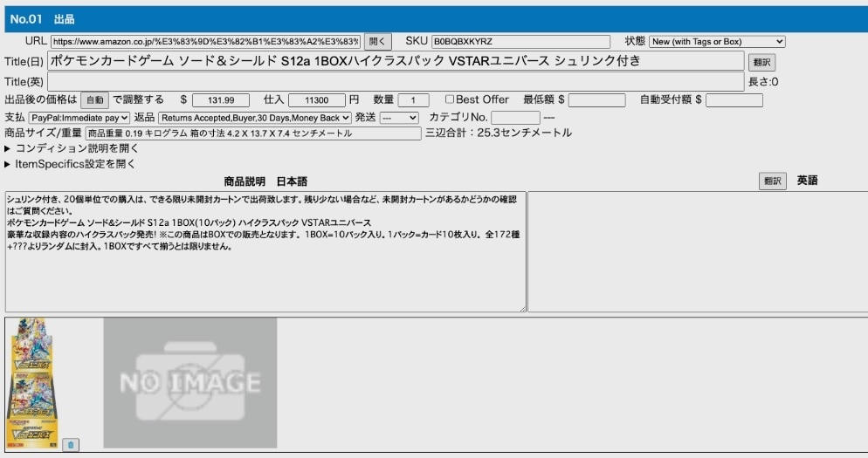Click the 三辺合計：25.3センチメートル text
This screenshot has width=868, height=458.
click(x=499, y=133)
